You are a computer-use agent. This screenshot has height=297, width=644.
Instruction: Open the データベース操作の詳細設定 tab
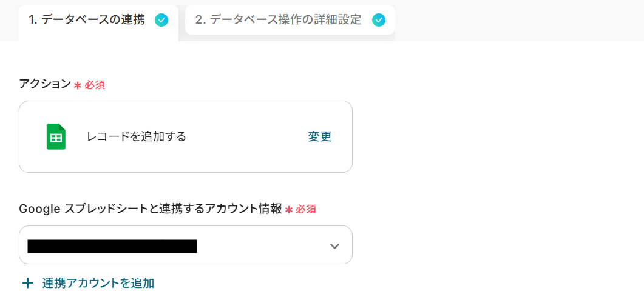click(x=290, y=19)
